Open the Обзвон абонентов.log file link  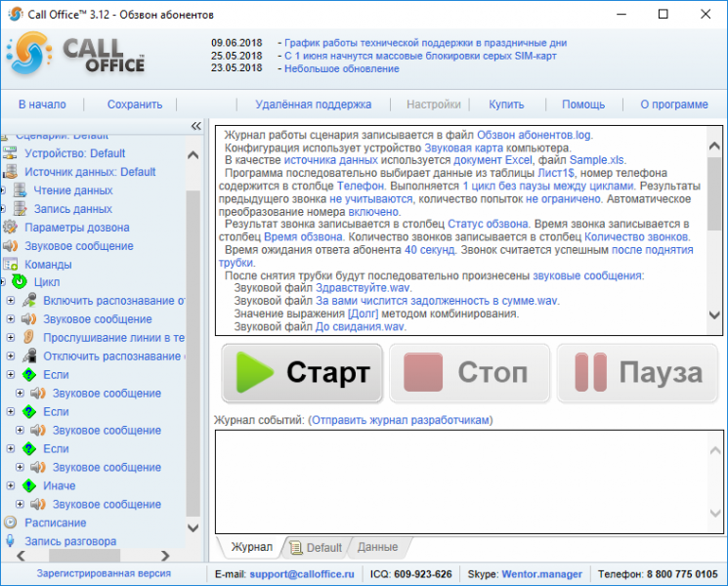pos(534,135)
